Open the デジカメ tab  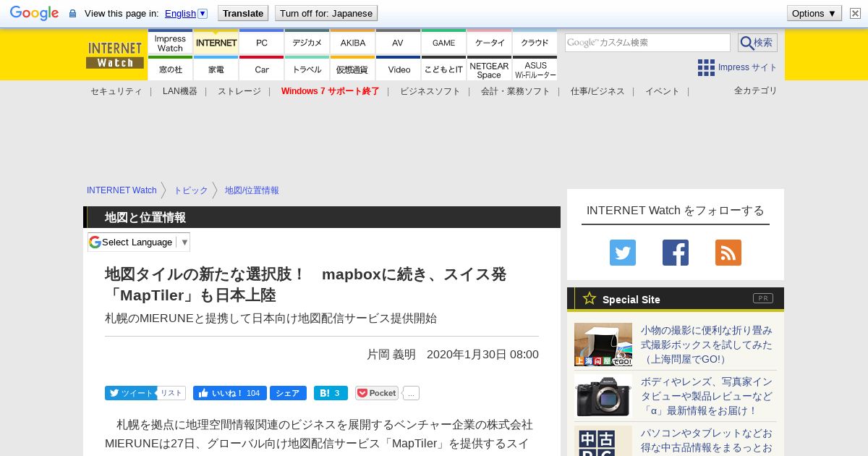tap(307, 42)
